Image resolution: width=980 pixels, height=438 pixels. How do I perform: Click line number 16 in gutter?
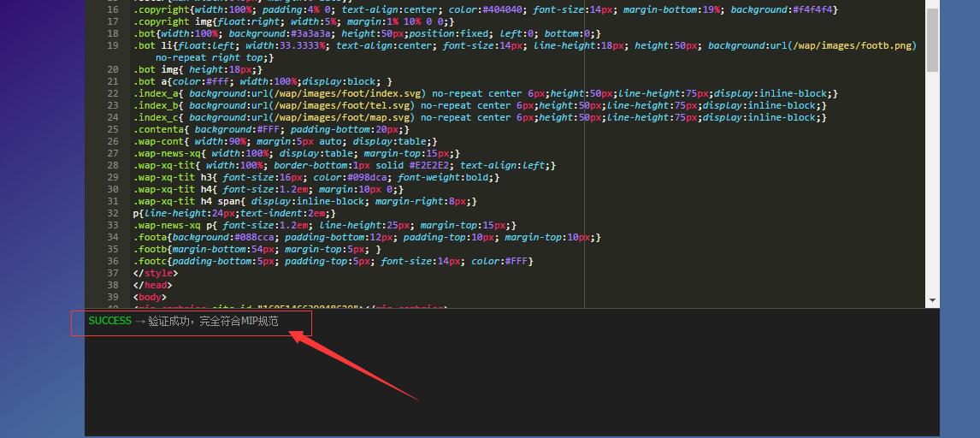pos(113,9)
